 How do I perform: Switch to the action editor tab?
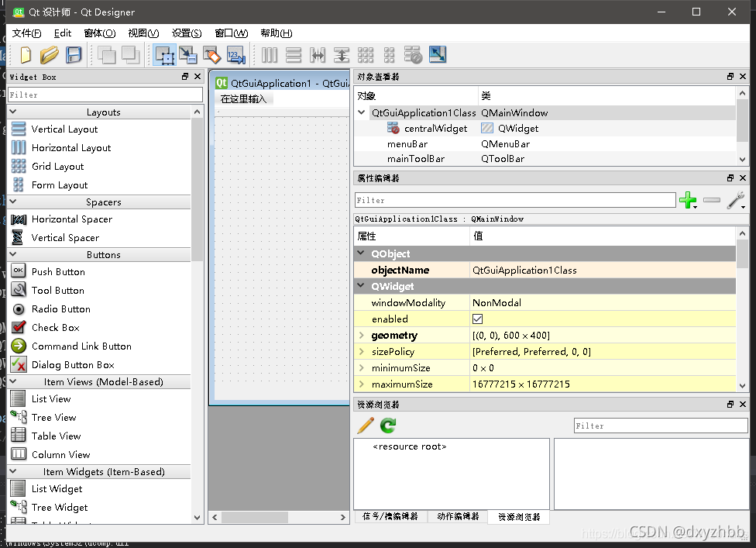point(458,516)
